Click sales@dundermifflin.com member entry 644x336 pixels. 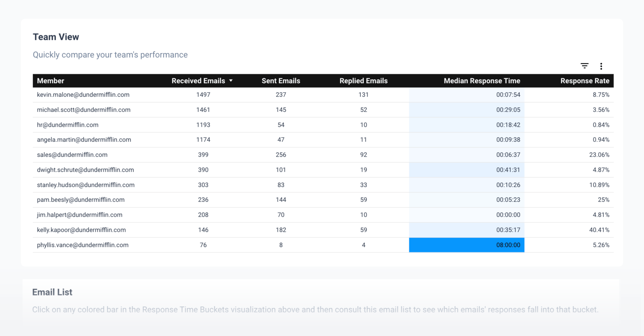click(72, 155)
